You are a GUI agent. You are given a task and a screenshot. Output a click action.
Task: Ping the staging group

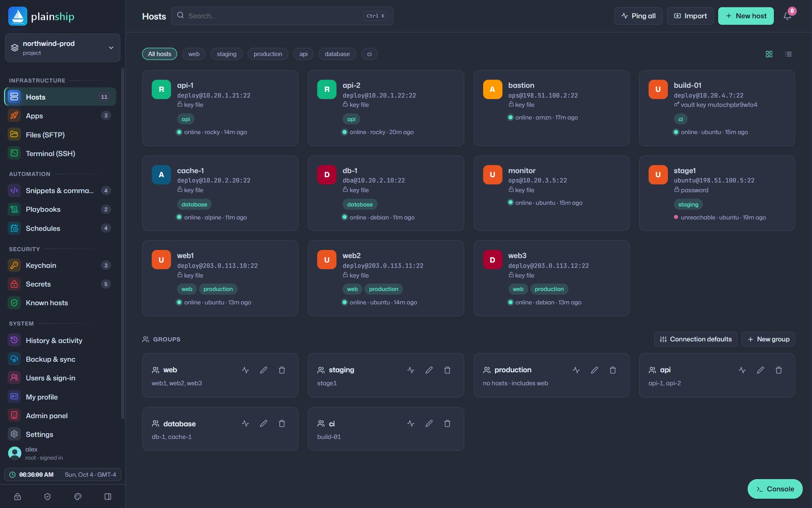[x=411, y=370]
